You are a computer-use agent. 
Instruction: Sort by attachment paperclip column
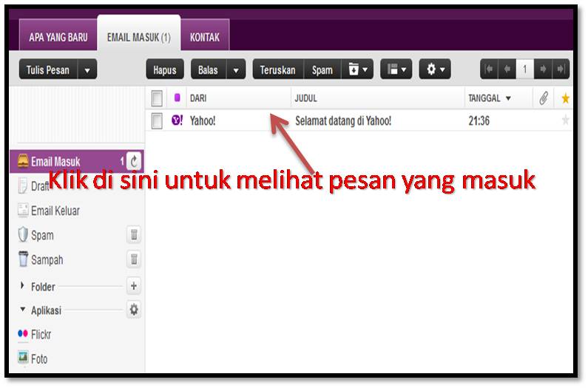click(x=544, y=98)
